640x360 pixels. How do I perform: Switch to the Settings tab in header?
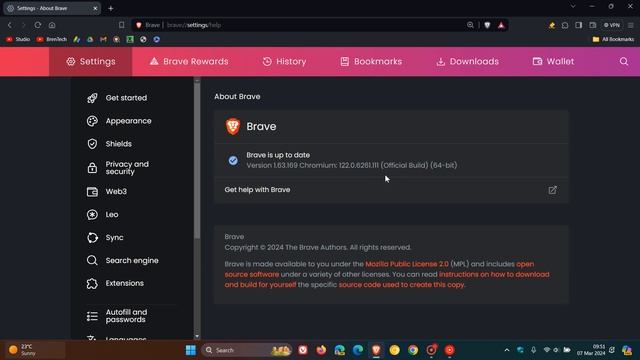click(x=91, y=62)
